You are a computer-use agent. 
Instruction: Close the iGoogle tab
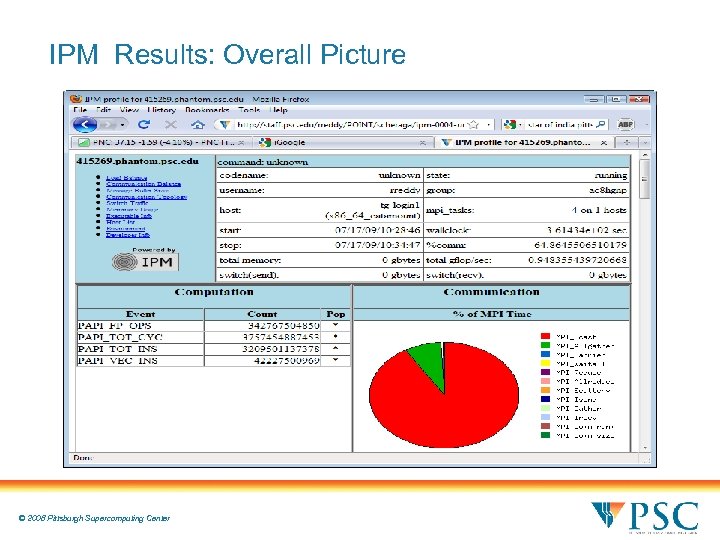[x=422, y=143]
